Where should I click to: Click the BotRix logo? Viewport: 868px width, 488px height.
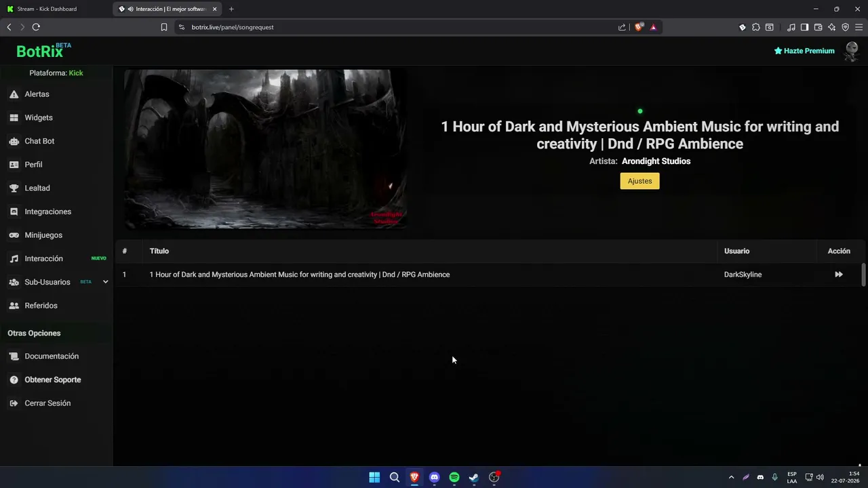pyautogui.click(x=43, y=51)
